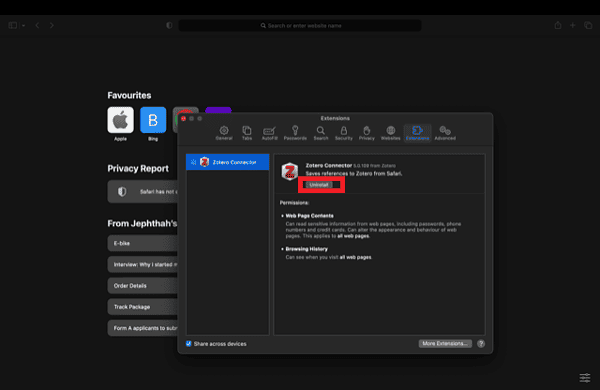Image resolution: width=600 pixels, height=390 pixels.
Task: Click the privacy shield icon in toolbar
Action: [x=169, y=25]
